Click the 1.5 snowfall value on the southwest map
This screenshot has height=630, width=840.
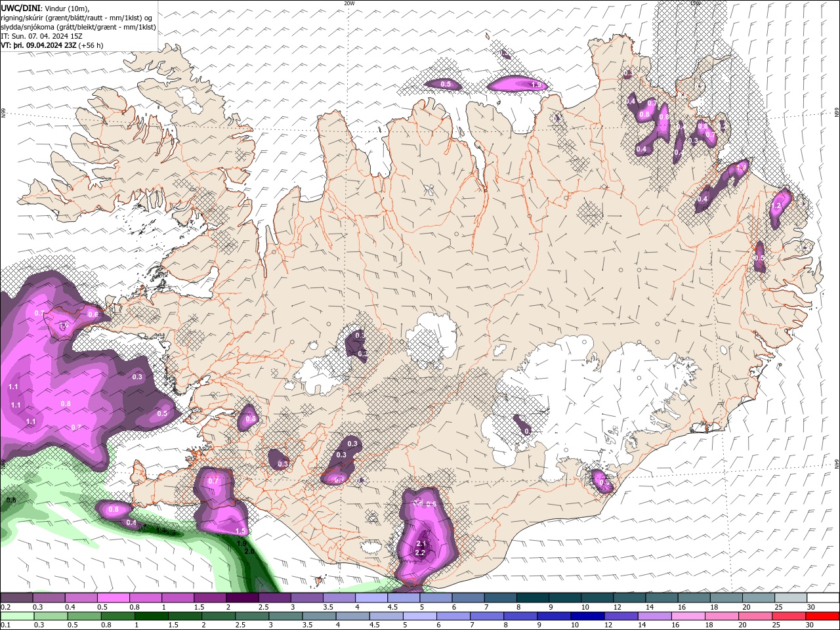pos(240,532)
